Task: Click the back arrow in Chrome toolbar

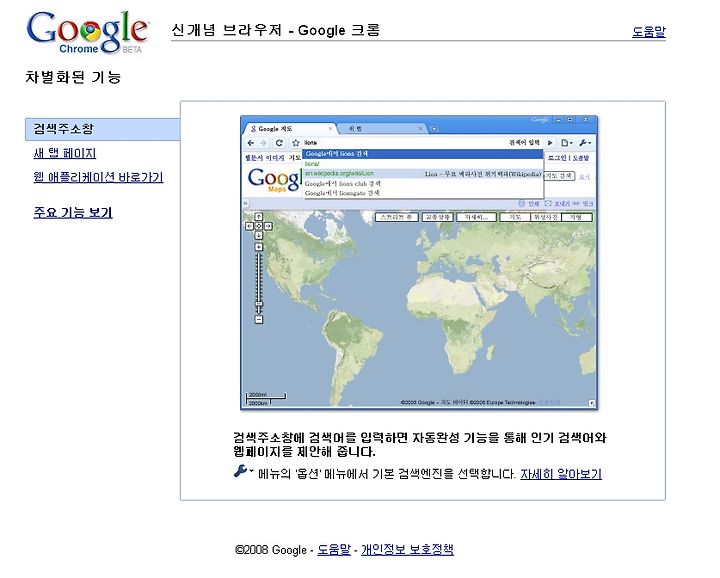Action: click(251, 143)
